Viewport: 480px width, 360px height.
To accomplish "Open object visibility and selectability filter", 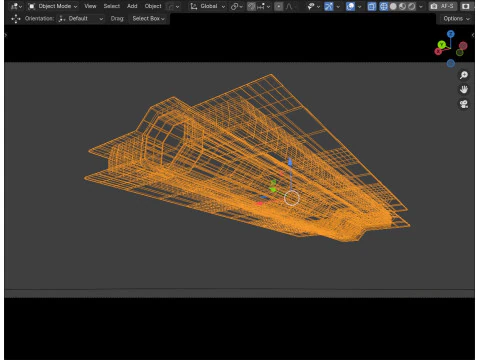I will click(313, 6).
